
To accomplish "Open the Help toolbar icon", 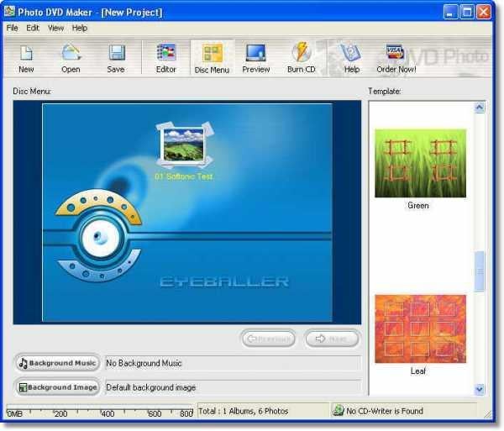I will click(x=350, y=53).
